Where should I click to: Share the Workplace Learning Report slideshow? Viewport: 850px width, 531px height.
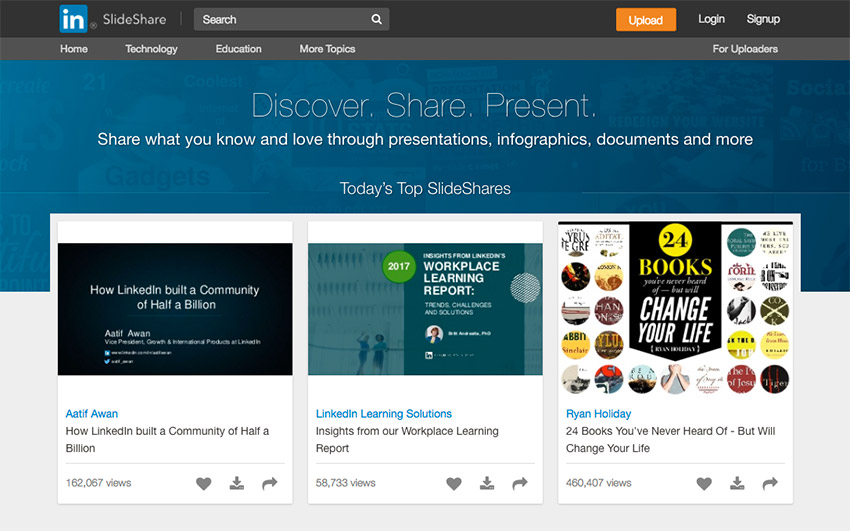click(520, 483)
